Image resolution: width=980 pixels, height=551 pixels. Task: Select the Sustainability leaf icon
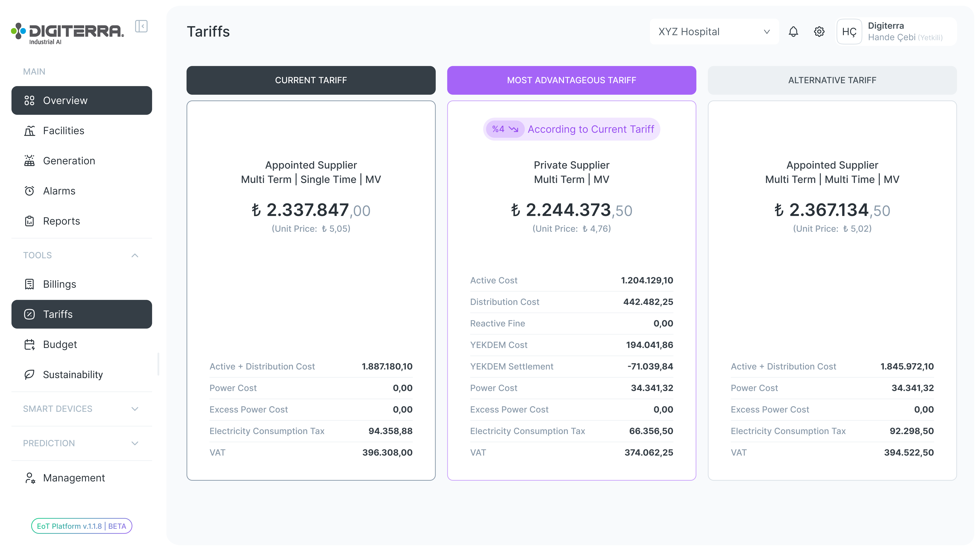pyautogui.click(x=30, y=375)
